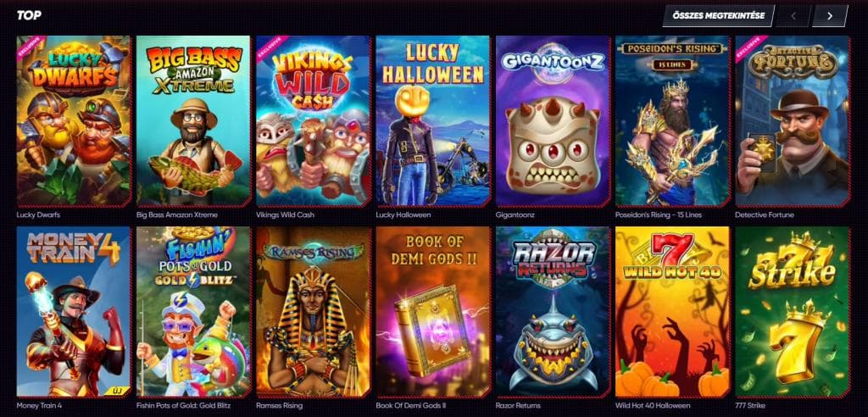Open Big Bass Amazon Xtreme game tile

(x=194, y=121)
